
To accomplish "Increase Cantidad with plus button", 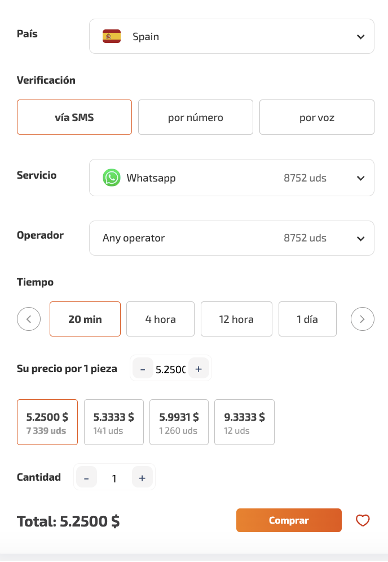I will coord(142,477).
